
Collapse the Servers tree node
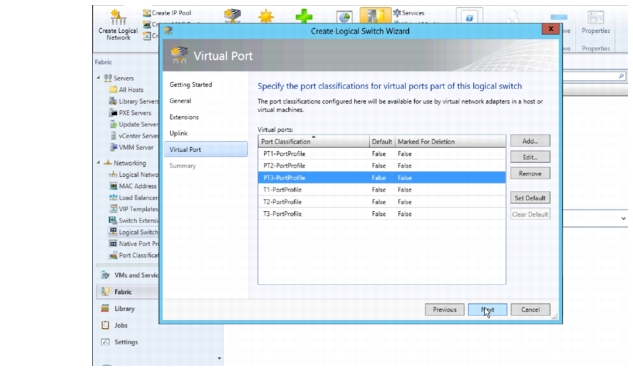pos(99,78)
